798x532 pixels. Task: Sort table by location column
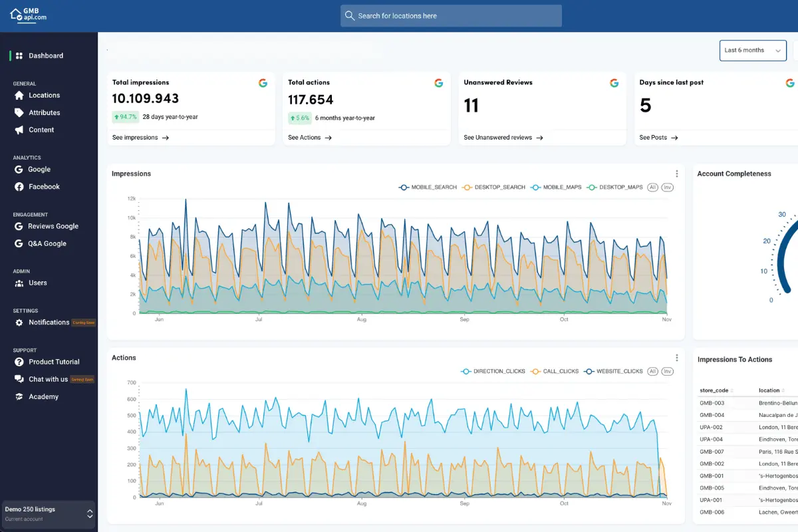tap(771, 390)
